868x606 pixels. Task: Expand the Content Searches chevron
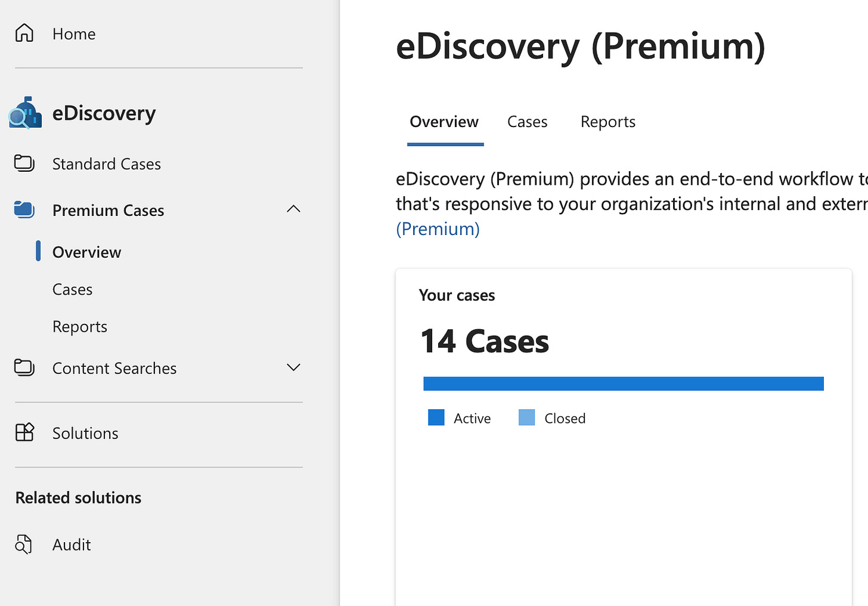point(293,367)
